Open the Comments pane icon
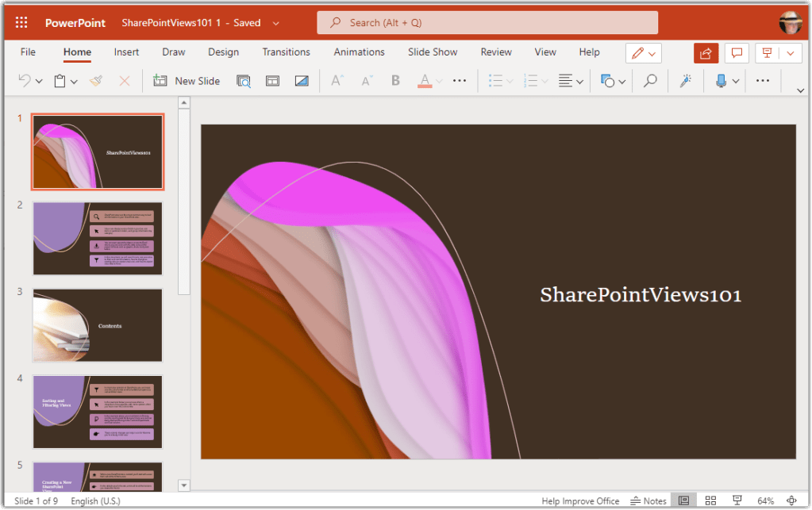 pyautogui.click(x=737, y=52)
